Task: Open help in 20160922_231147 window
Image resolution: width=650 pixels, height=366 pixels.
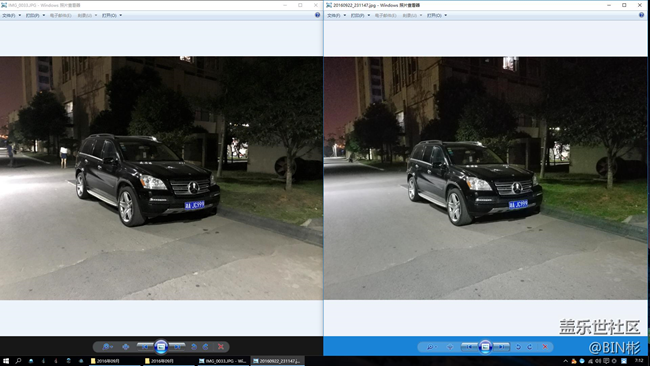Action: tap(642, 15)
